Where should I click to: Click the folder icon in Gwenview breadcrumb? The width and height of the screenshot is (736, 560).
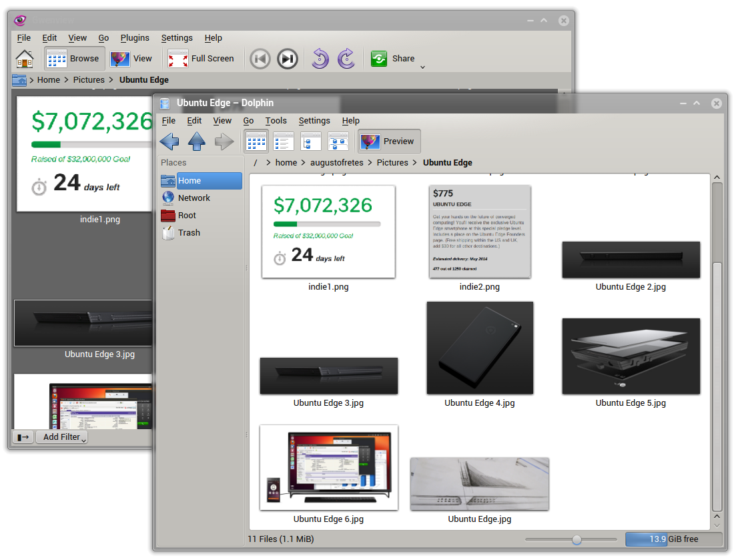(19, 80)
